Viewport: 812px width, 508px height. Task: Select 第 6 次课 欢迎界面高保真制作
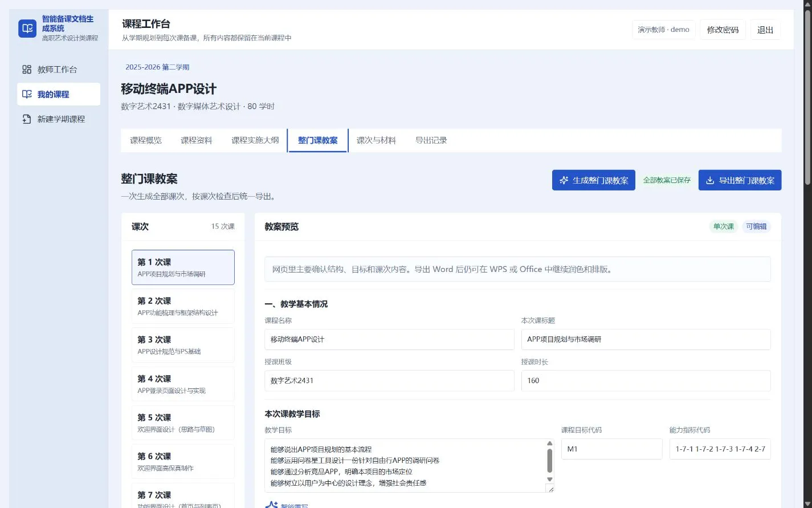pyautogui.click(x=183, y=462)
